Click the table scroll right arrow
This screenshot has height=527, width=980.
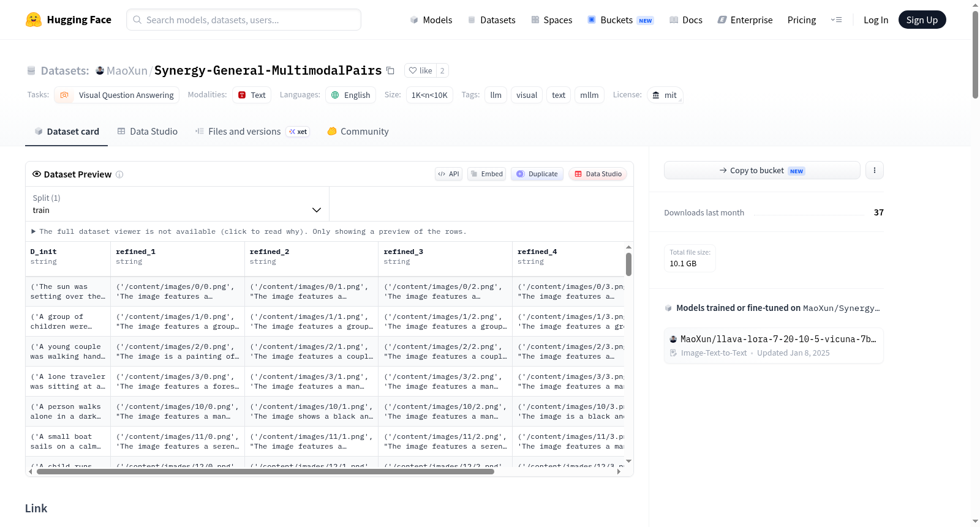619,471
